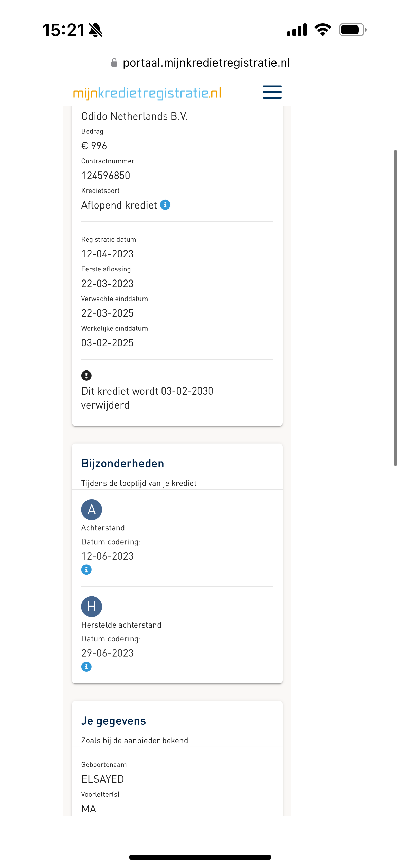Click the info icon next to Aflopend krediet
This screenshot has height=868, width=400.
tap(165, 205)
